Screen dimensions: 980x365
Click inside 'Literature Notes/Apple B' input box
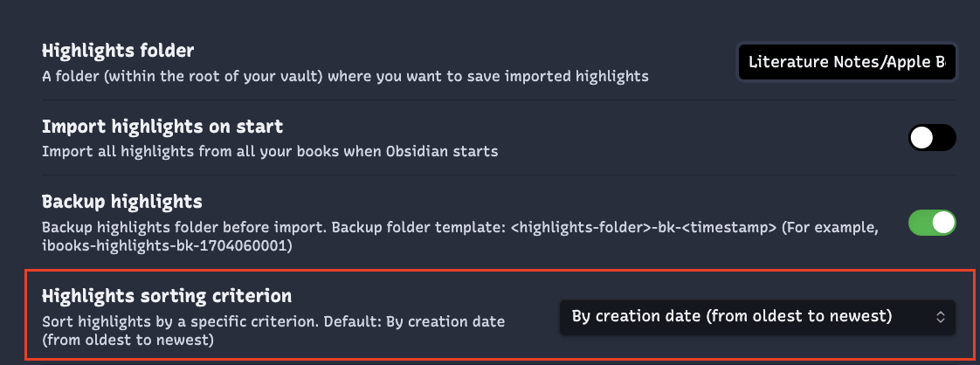point(847,62)
